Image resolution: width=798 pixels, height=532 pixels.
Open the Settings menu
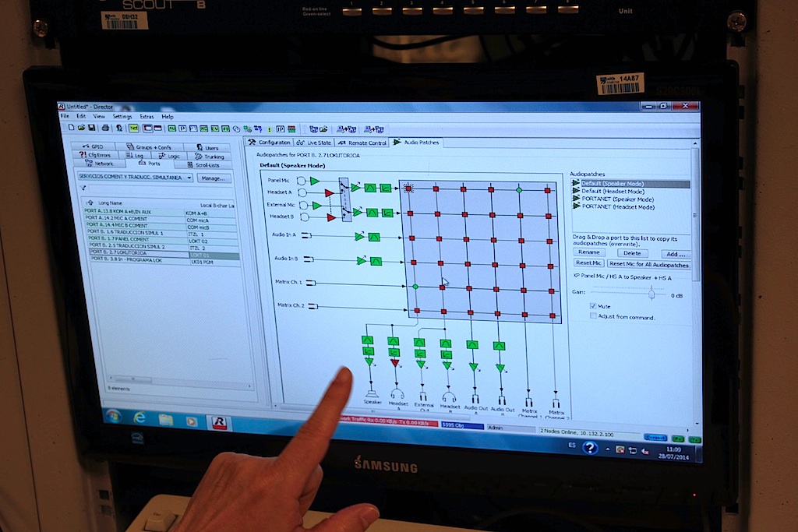coord(122,117)
